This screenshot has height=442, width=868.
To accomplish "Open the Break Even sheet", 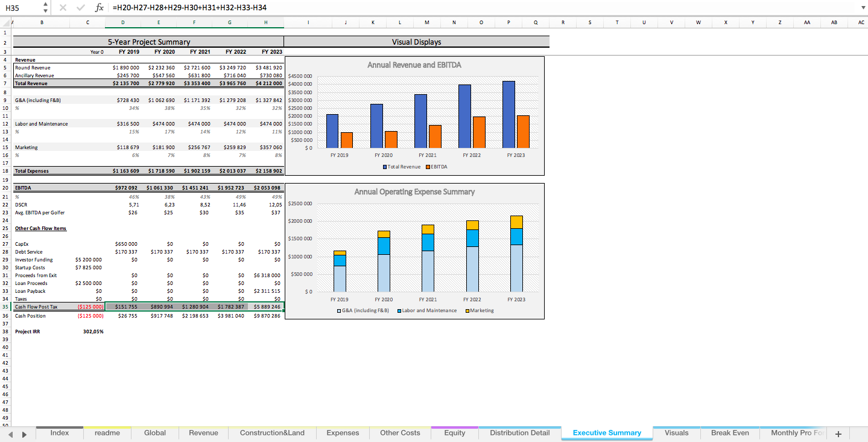I will [x=730, y=433].
